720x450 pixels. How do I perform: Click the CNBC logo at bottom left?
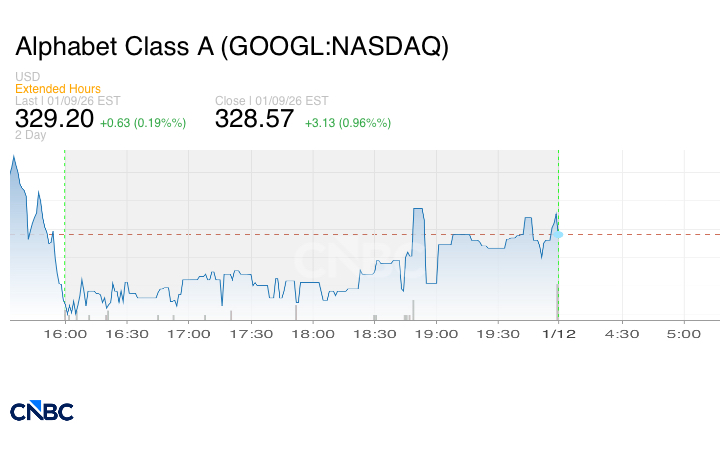click(x=41, y=411)
